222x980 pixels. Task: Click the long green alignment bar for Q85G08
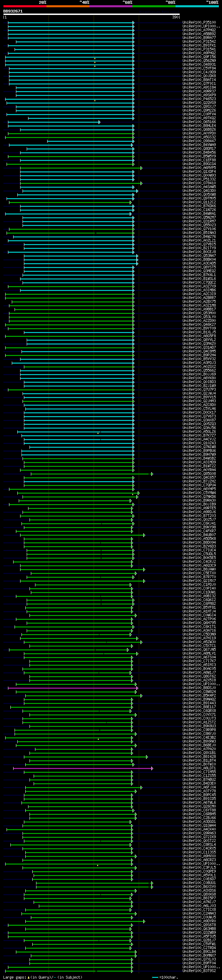(x=92, y=474)
